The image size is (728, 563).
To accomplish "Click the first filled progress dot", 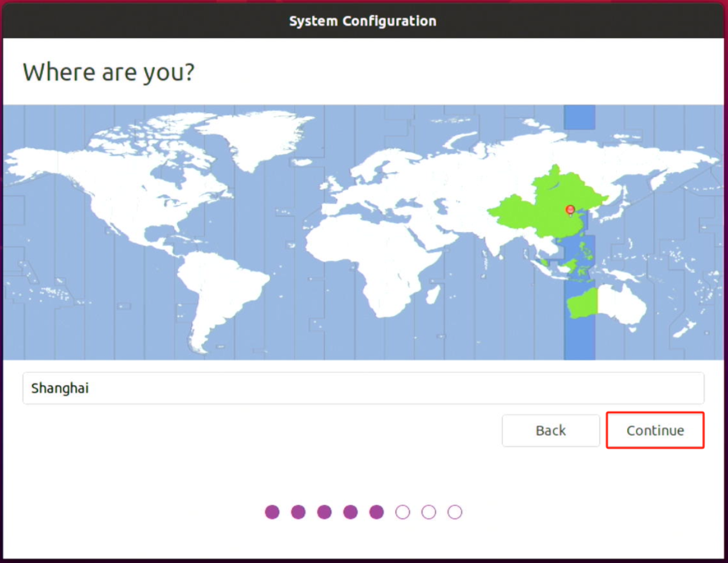I will click(272, 512).
